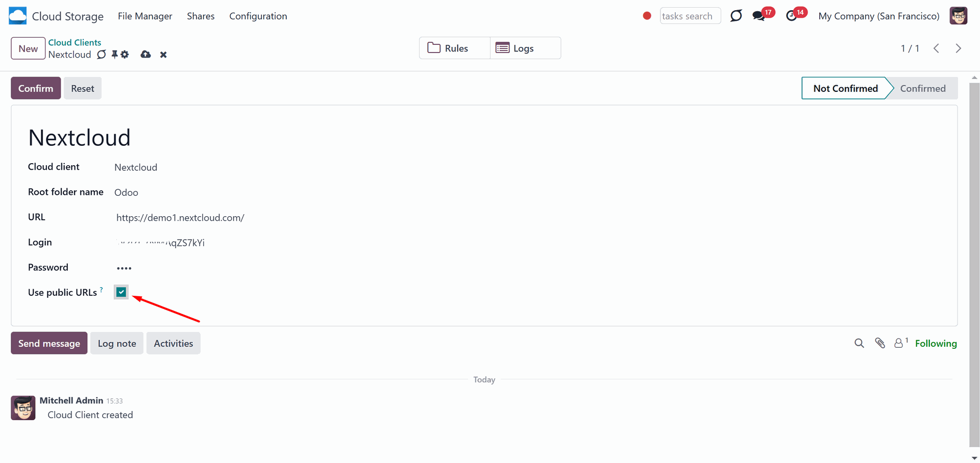Open the gear actions menu for record
980x463 pixels.
pyautogui.click(x=125, y=55)
